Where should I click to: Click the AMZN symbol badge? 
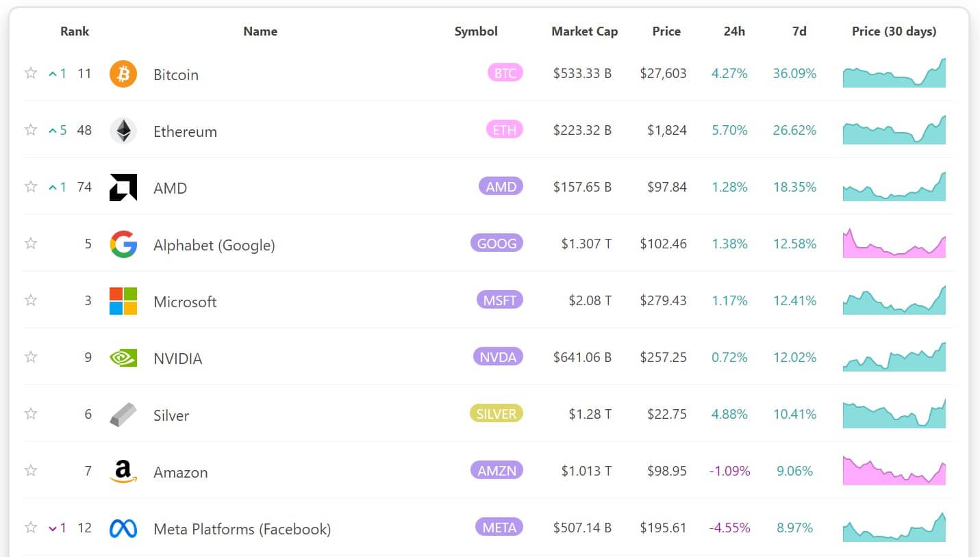pyautogui.click(x=497, y=470)
